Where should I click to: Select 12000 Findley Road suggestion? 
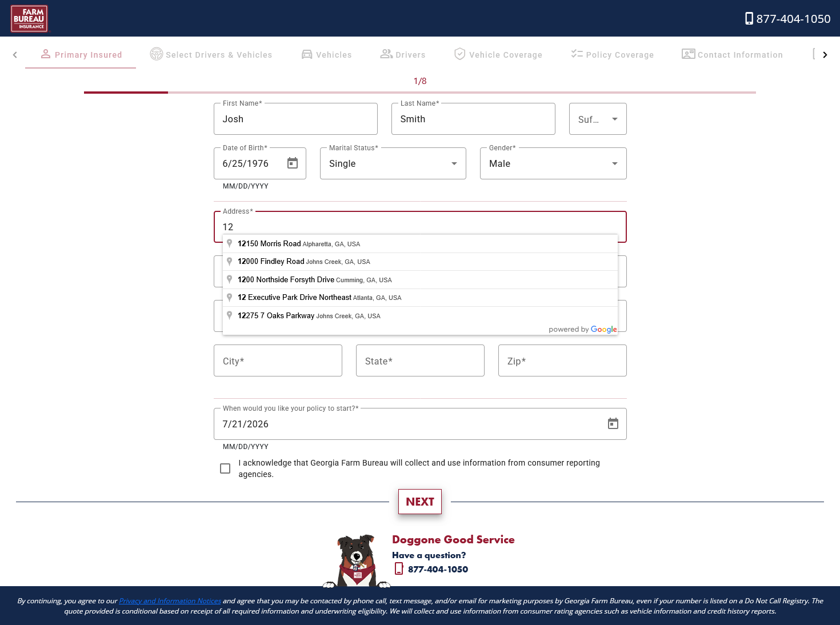(420, 262)
